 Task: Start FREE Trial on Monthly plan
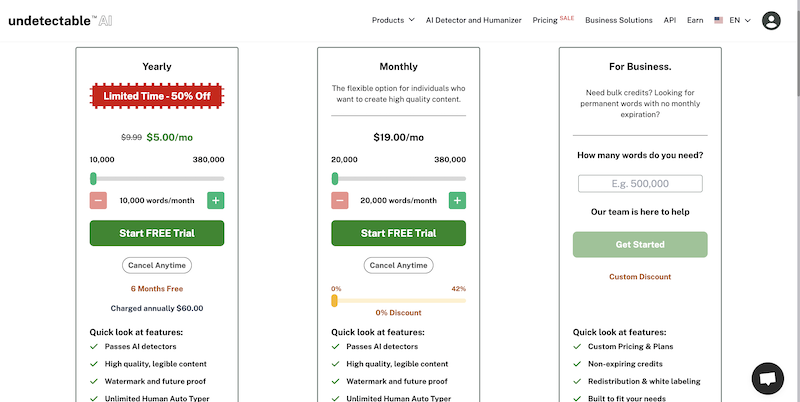point(398,233)
